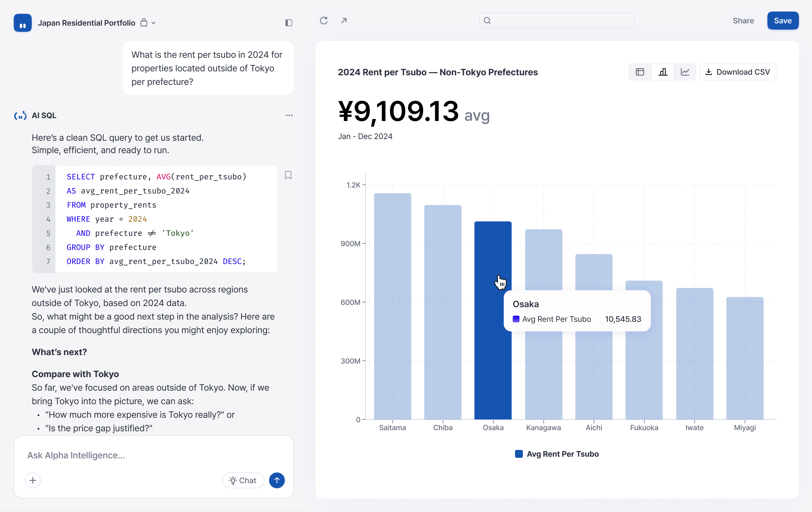Send message with the arrow button

click(276, 480)
